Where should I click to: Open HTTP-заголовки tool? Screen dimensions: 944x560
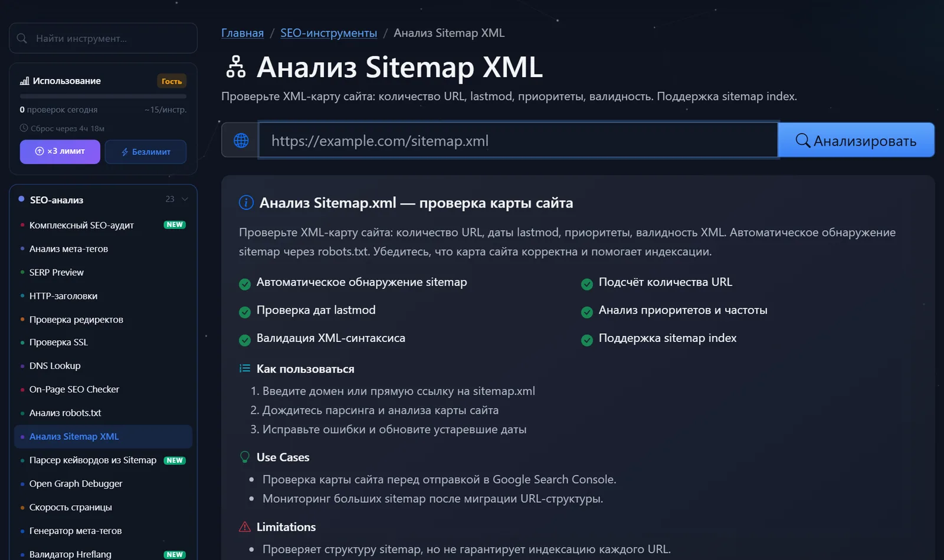point(103,296)
